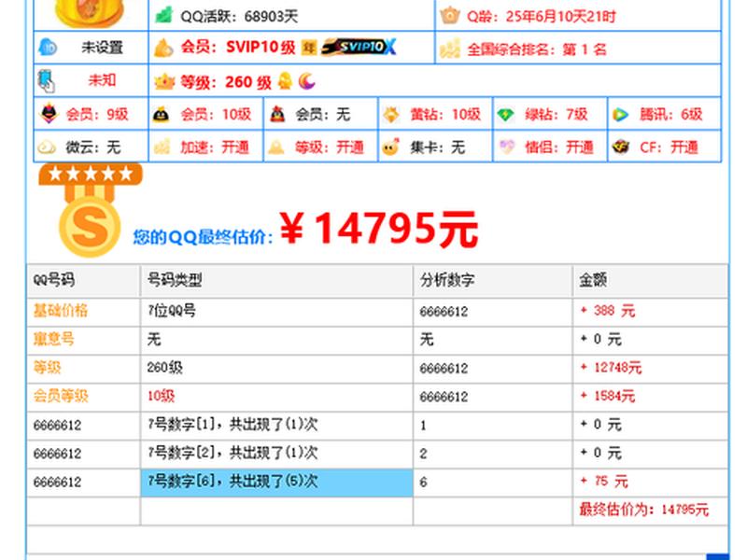Click the 您的QQ最终估价 label
747x560 pixels.
pos(203,236)
